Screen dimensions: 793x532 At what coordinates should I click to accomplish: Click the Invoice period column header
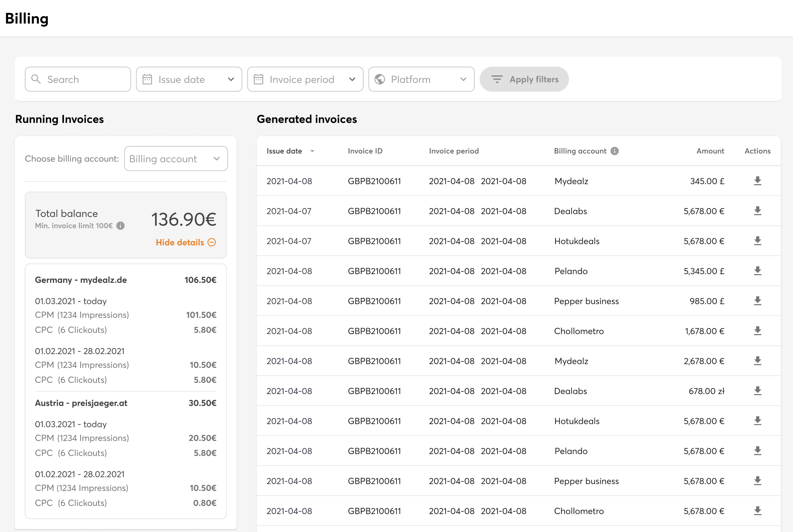click(454, 151)
